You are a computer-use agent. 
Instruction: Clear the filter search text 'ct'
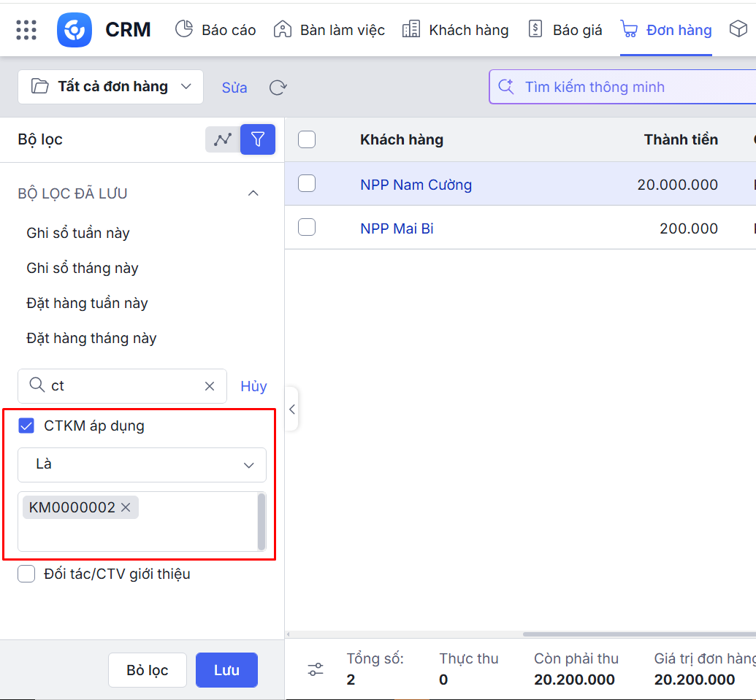click(210, 386)
